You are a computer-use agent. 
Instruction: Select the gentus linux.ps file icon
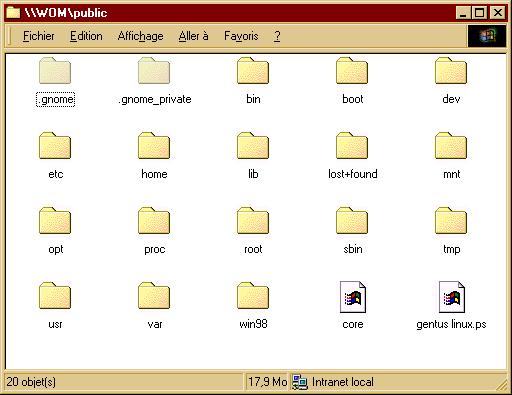pyautogui.click(x=452, y=297)
